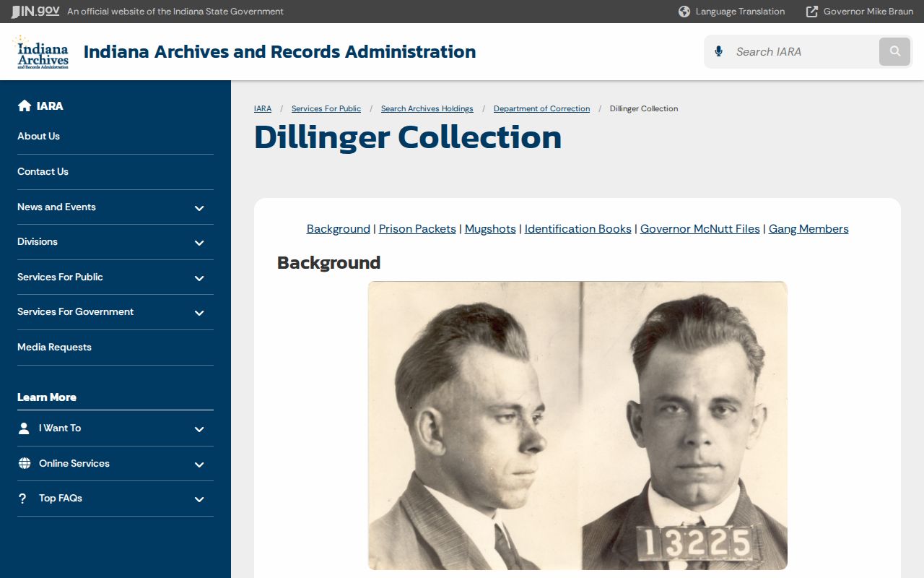Screen dimensions: 924x578
Task: Jump to Governor McNutt Files section
Action: (x=700, y=228)
